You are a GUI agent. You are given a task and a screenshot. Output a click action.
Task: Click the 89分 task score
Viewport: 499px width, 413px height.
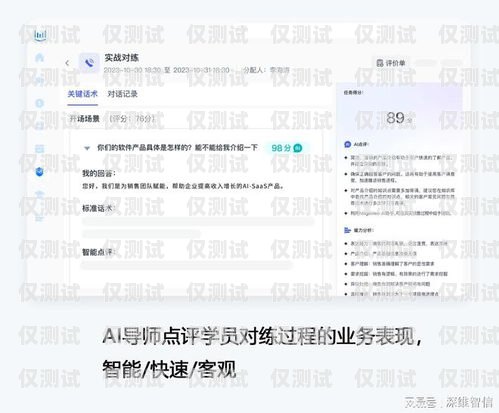[399, 118]
